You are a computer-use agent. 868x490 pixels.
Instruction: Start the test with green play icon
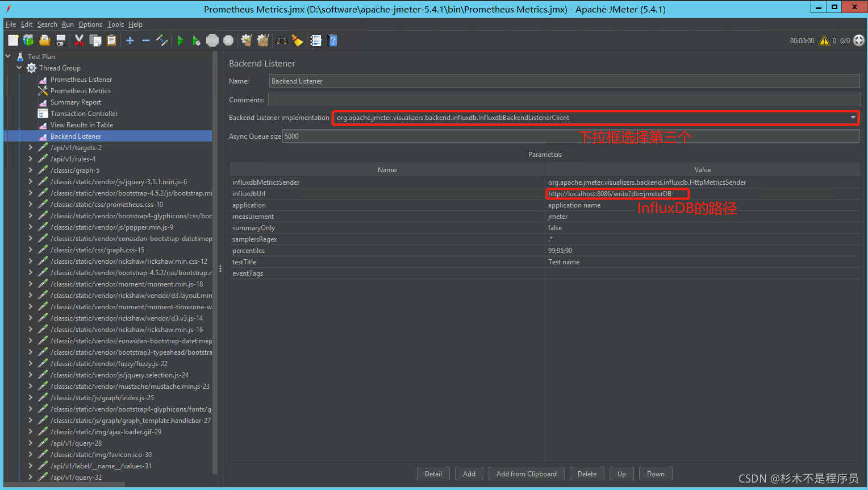(180, 40)
